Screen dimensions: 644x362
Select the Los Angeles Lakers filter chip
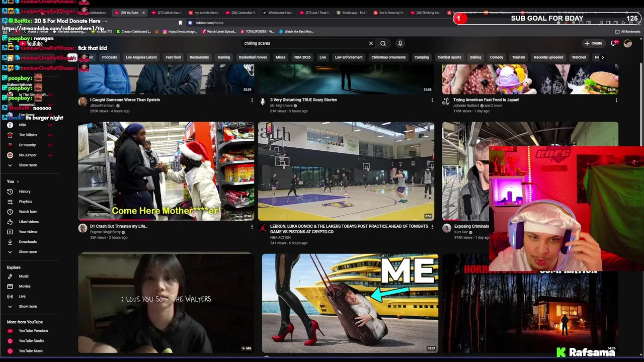point(141,57)
